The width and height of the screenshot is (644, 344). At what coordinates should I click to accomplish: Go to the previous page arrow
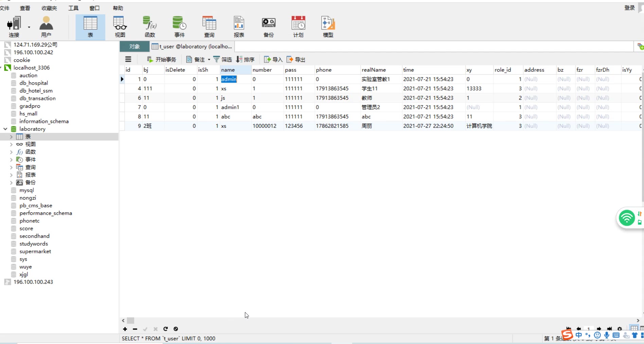click(579, 329)
